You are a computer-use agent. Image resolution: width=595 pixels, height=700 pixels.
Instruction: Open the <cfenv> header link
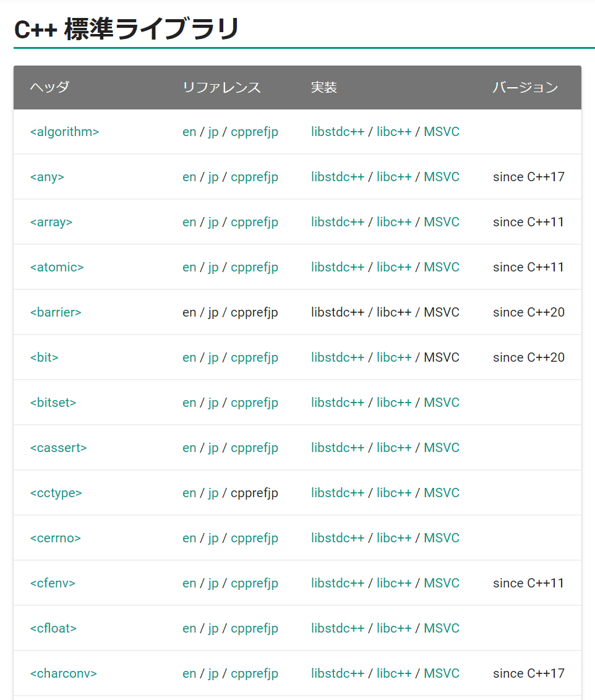(53, 583)
